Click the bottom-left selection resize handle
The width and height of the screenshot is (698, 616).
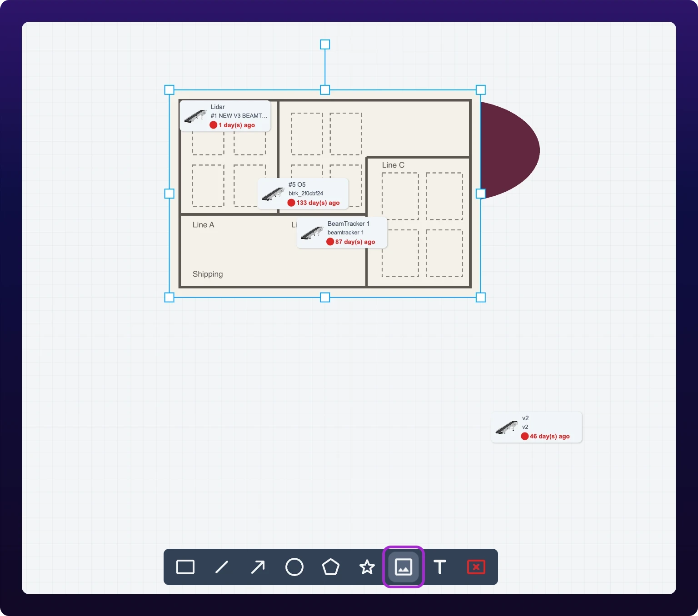[169, 298]
